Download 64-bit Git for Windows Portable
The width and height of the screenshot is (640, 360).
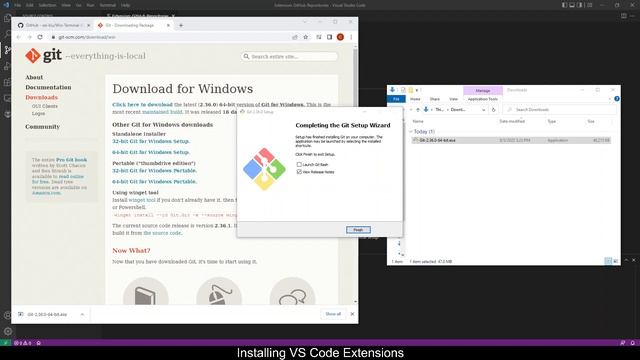pyautogui.click(x=154, y=182)
